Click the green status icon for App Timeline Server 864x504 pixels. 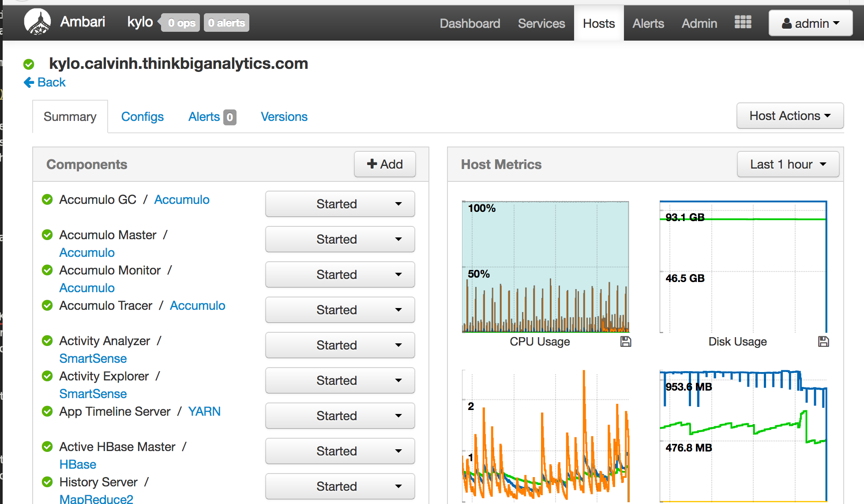[47, 411]
